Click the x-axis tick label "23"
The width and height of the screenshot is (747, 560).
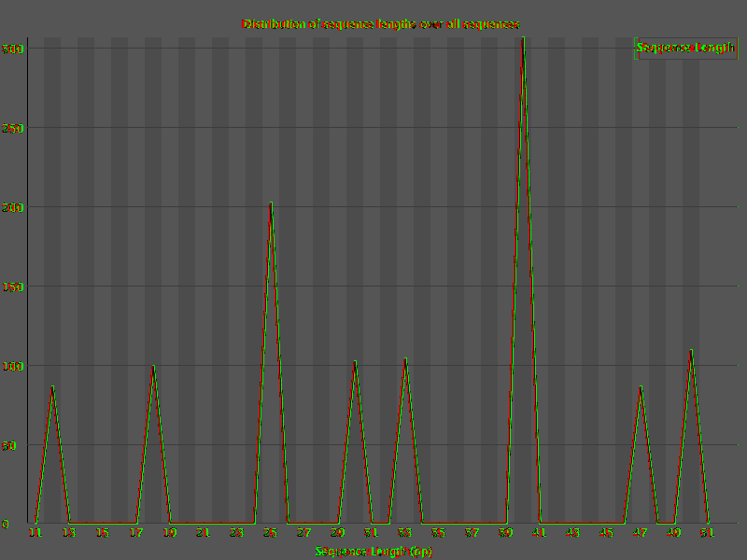pyautogui.click(x=237, y=532)
